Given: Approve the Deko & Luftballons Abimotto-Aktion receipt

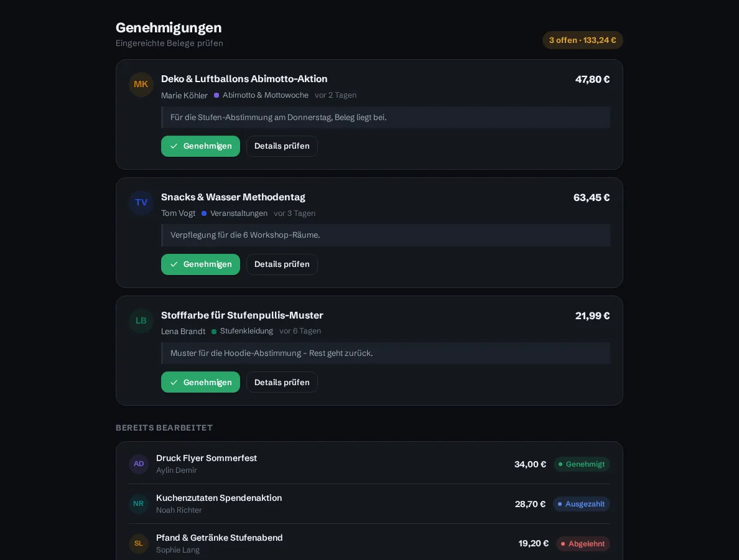Looking at the screenshot, I should 200,146.
